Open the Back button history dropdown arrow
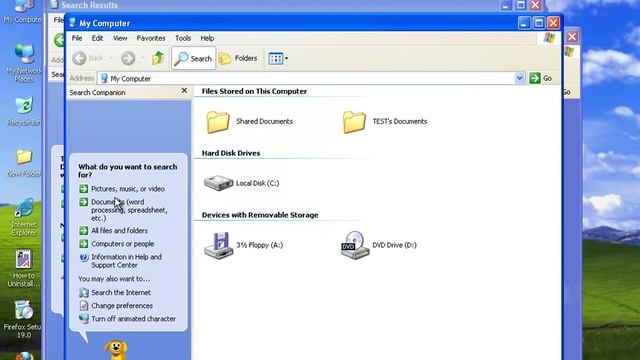 click(111, 58)
